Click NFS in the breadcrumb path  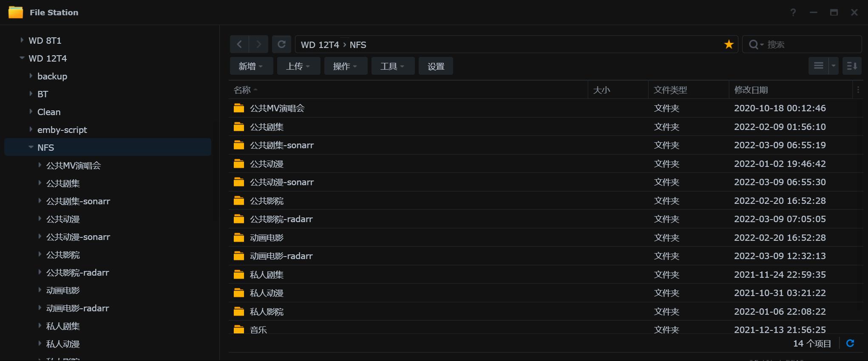tap(358, 45)
